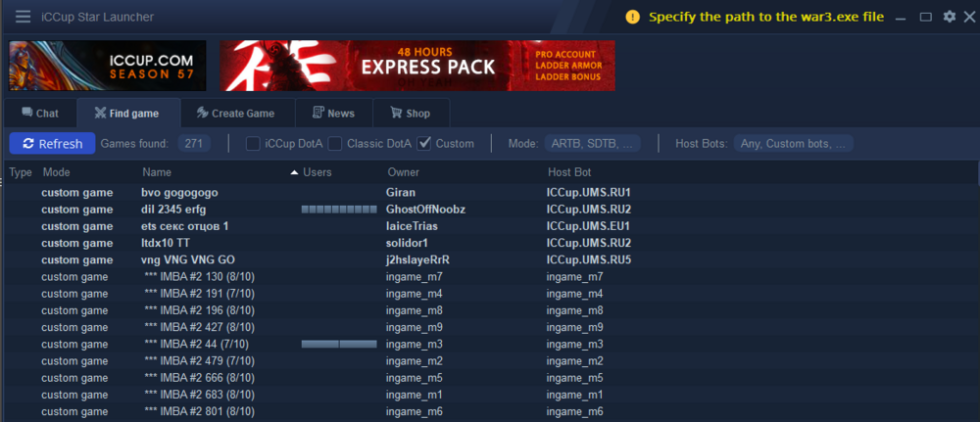Click the News tab newspaper icon
This screenshot has width=980, height=422.
[318, 114]
